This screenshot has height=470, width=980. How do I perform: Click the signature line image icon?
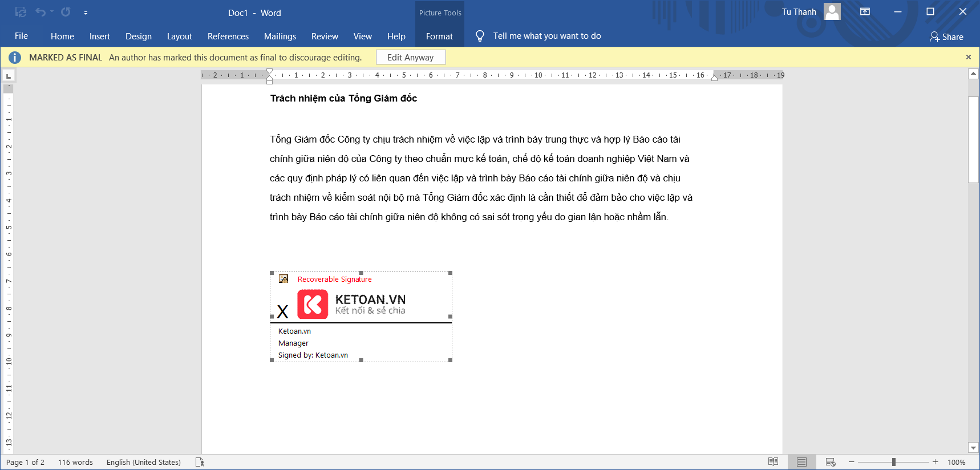[x=284, y=279]
